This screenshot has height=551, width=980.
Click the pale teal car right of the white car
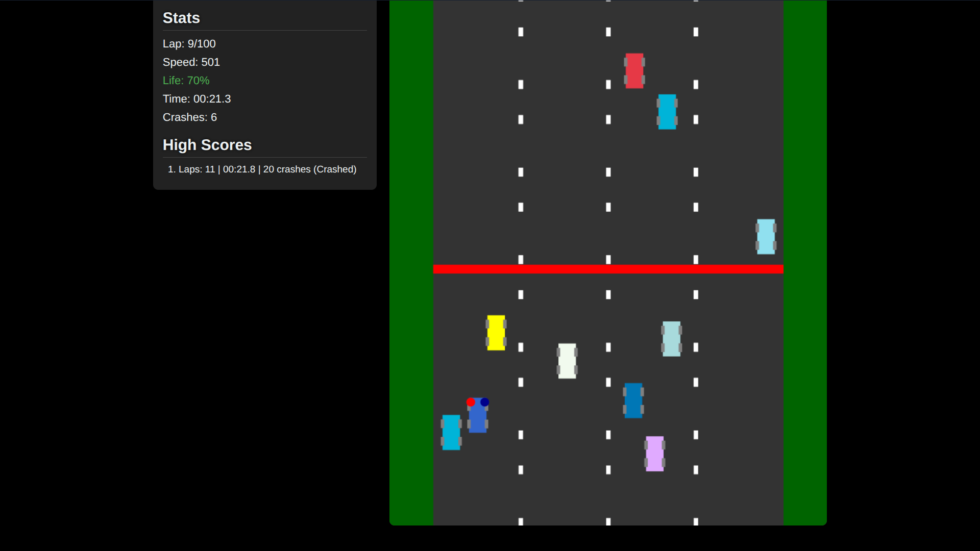click(671, 339)
